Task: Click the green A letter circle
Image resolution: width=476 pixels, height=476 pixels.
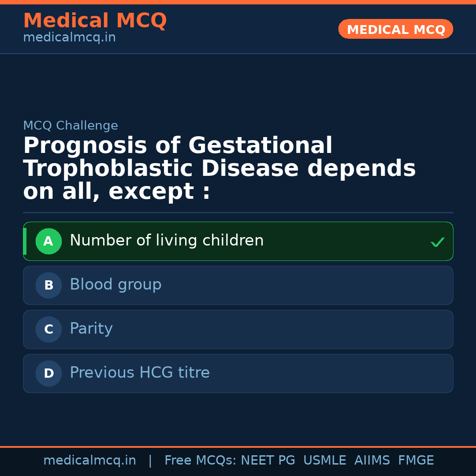Action: (x=48, y=242)
